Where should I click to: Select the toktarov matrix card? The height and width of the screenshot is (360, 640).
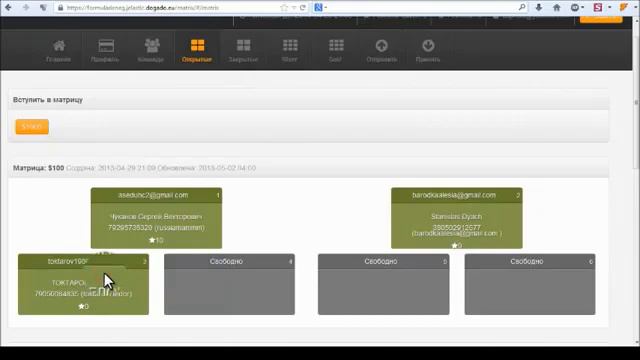coord(83,284)
